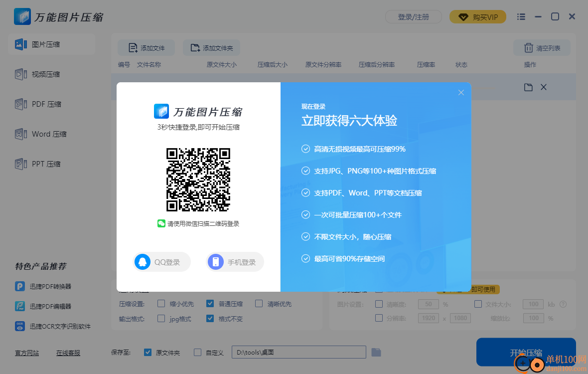This screenshot has height=374, width=588.
Task: Open the 在线客服 link
Action: pyautogui.click(x=68, y=353)
